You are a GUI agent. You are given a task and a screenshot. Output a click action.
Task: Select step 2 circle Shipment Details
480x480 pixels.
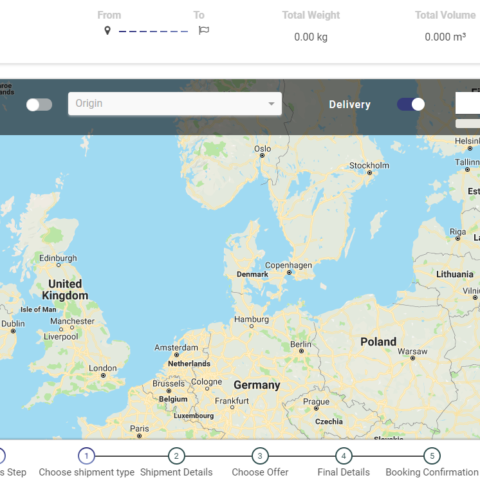[176, 456]
